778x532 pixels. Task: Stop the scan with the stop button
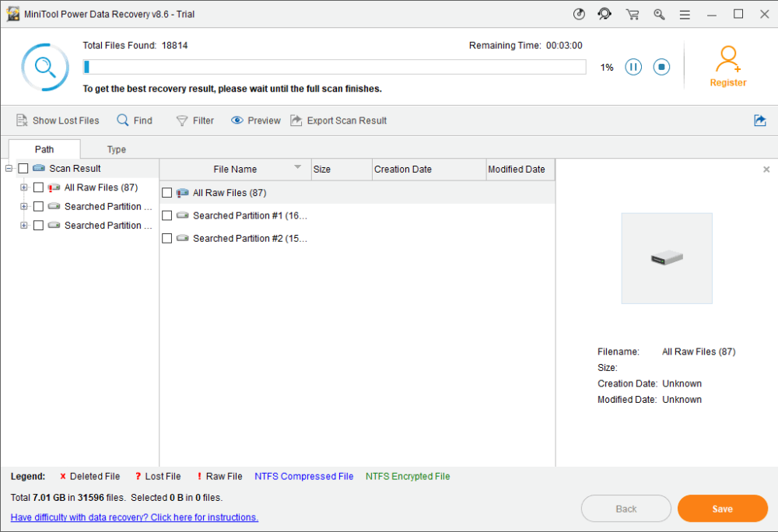click(x=661, y=67)
